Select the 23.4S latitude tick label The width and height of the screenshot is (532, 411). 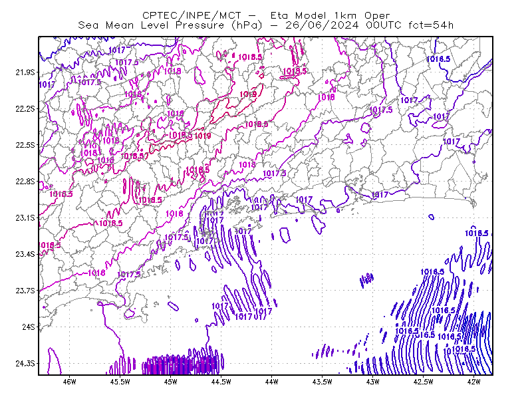[25, 254]
